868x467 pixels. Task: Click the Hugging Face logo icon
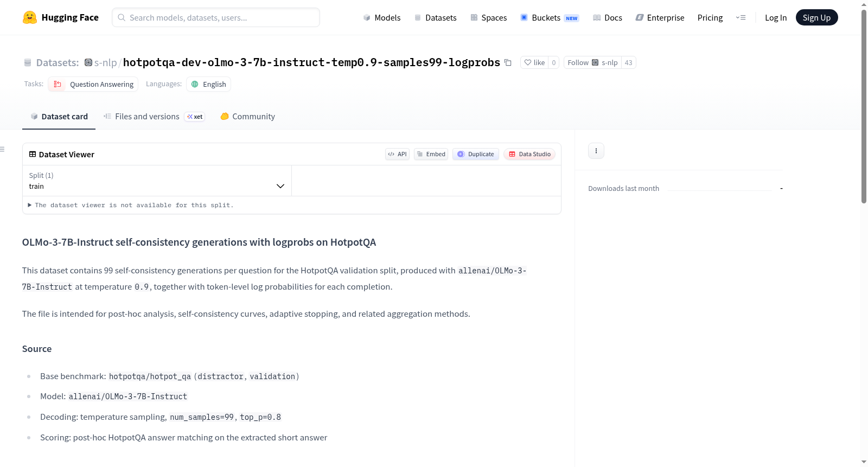30,17
